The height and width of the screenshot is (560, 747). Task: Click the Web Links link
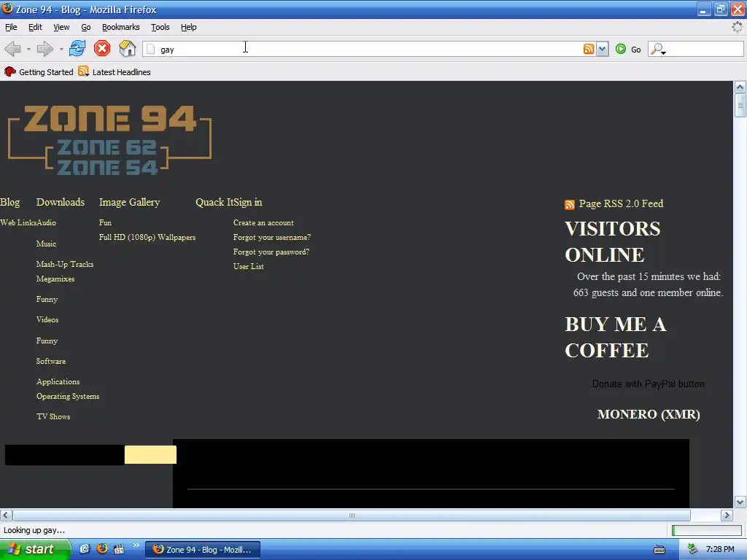point(18,223)
